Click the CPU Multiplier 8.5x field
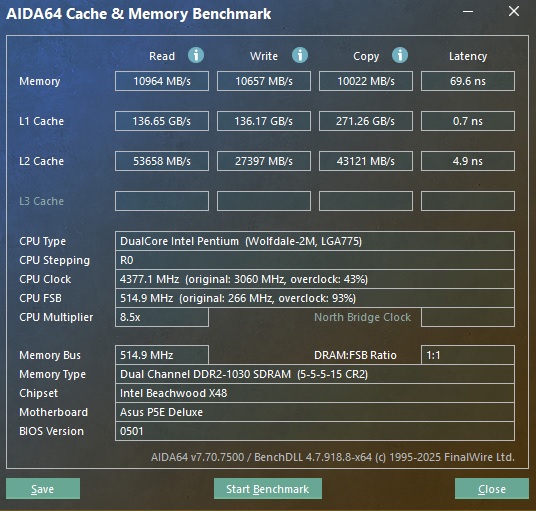 162,317
